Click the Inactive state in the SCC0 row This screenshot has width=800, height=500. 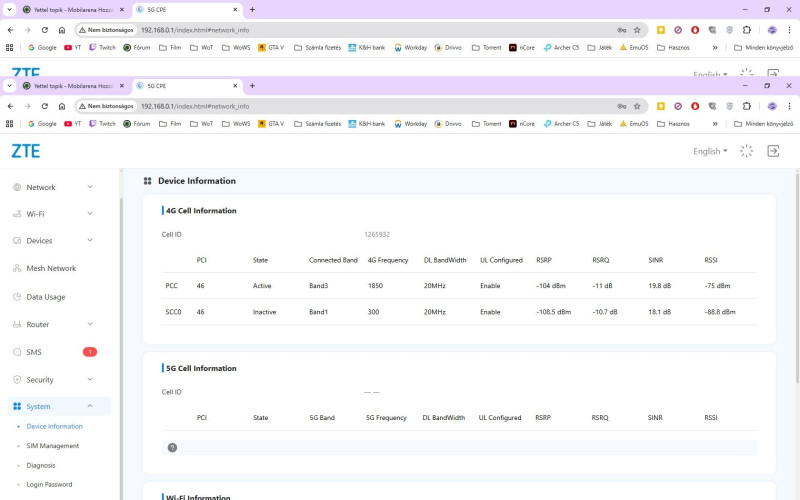[264, 312]
